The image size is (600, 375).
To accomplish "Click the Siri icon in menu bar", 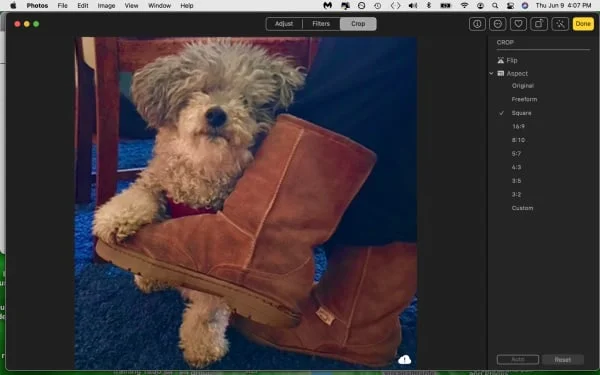I will click(525, 5).
